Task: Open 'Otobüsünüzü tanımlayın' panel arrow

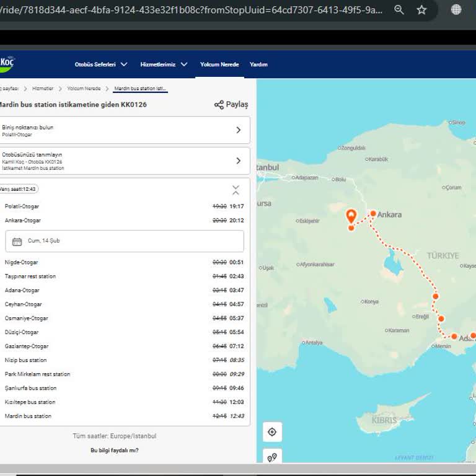Action: (x=239, y=161)
